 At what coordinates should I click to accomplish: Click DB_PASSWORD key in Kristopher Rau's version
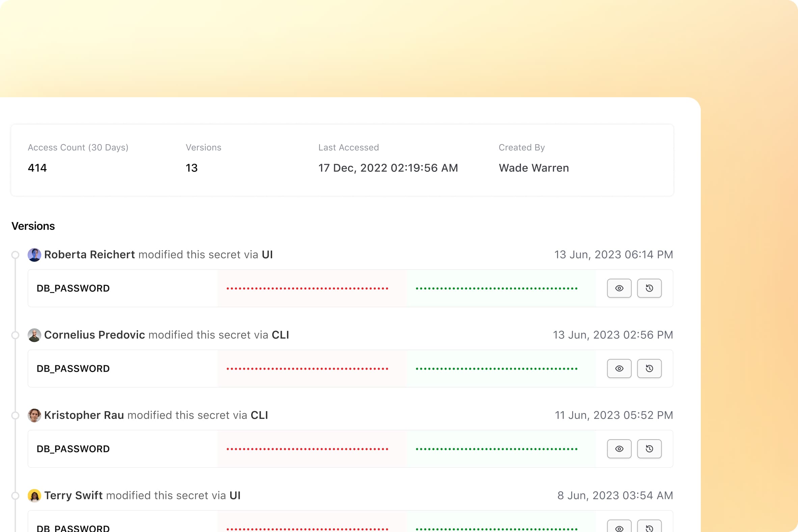pyautogui.click(x=73, y=449)
